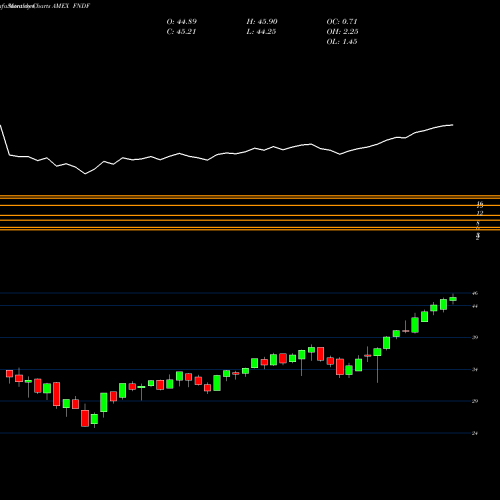The image size is (500, 500).
Task: Click the 29 price axis label
Action: (x=475, y=401)
